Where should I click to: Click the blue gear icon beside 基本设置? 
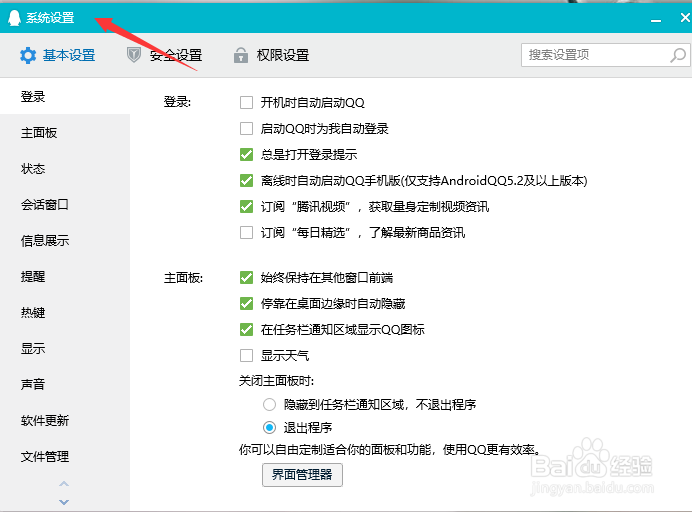(28, 56)
